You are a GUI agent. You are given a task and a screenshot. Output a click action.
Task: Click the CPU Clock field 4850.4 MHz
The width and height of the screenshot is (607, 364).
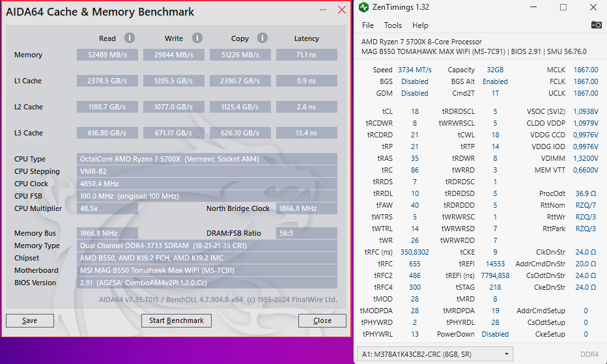click(x=206, y=184)
